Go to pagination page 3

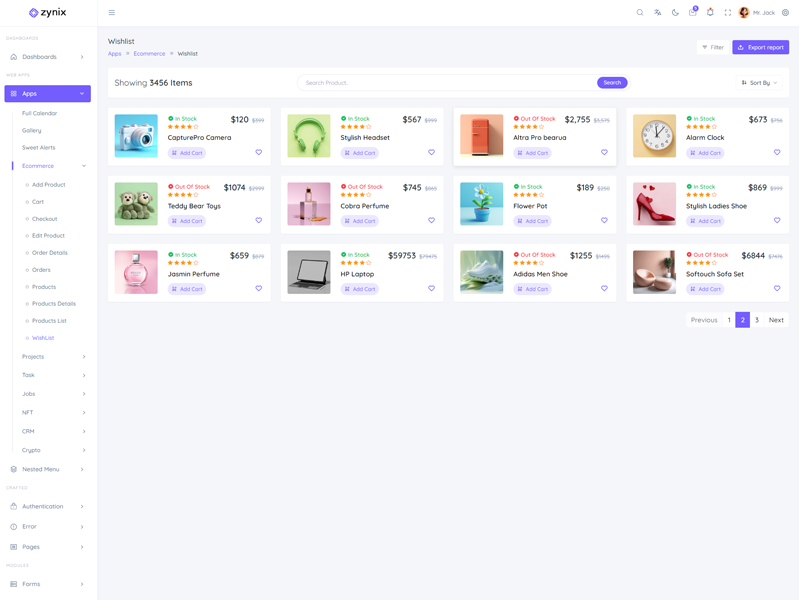(757, 320)
